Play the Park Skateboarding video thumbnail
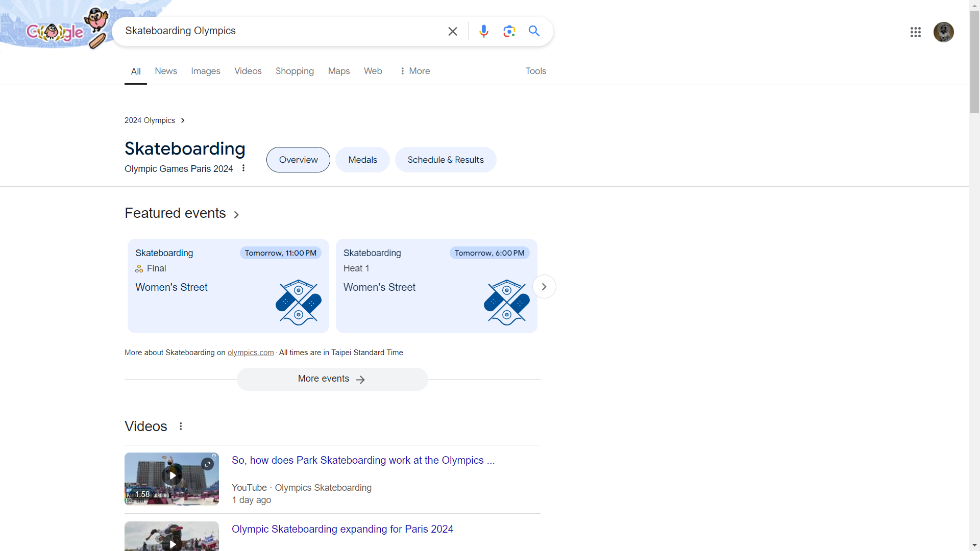Viewport: 980px width, 551px height. [171, 479]
